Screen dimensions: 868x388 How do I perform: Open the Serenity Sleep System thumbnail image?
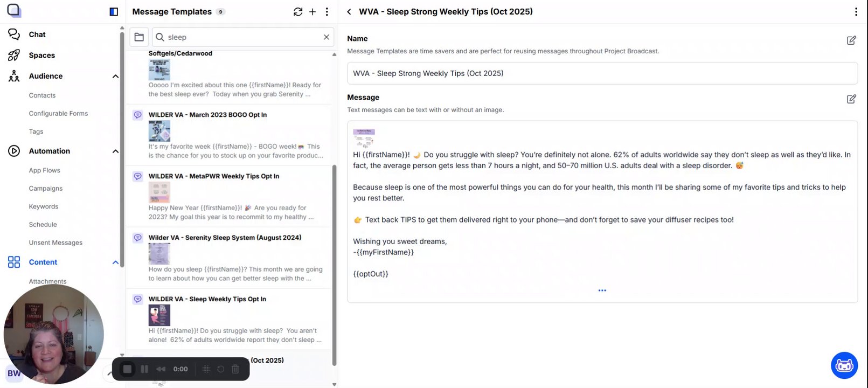[159, 253]
